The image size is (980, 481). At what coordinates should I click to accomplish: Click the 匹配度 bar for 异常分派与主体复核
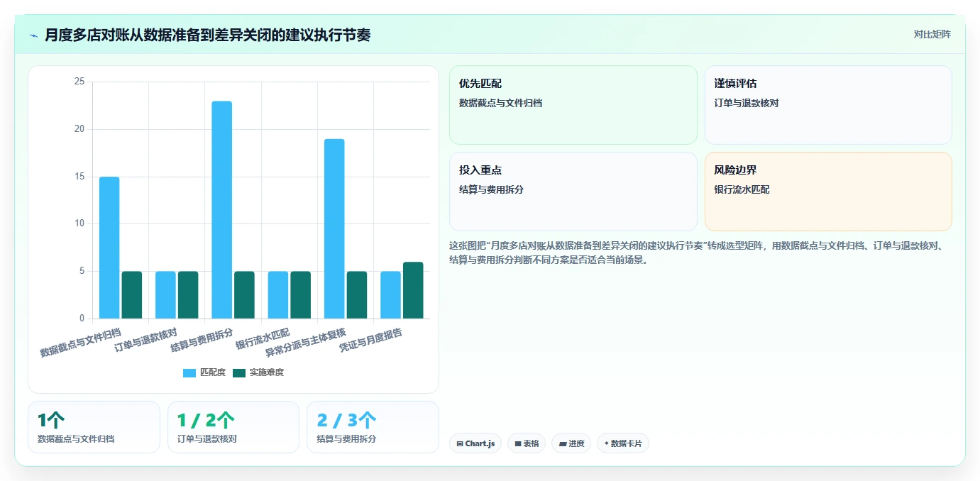coord(334,228)
